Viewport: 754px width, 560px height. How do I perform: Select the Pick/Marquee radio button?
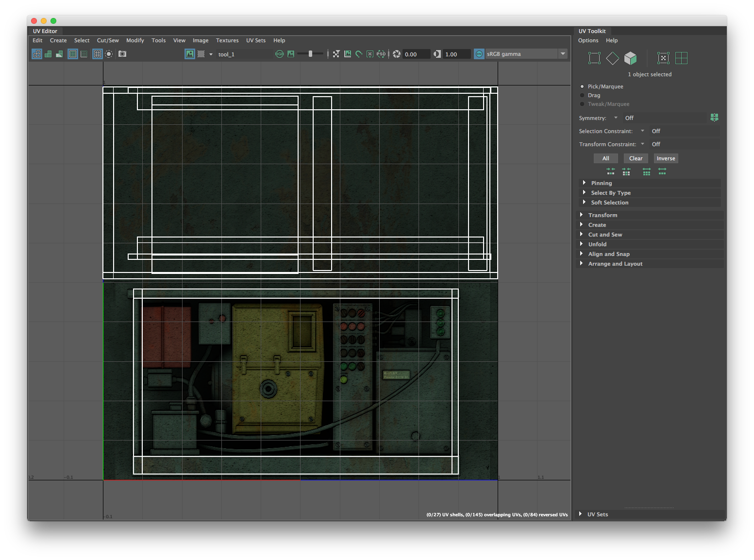pyautogui.click(x=582, y=86)
